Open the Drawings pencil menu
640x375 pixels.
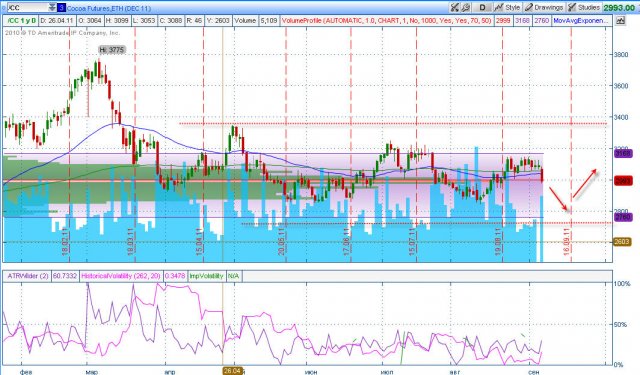click(x=544, y=7)
